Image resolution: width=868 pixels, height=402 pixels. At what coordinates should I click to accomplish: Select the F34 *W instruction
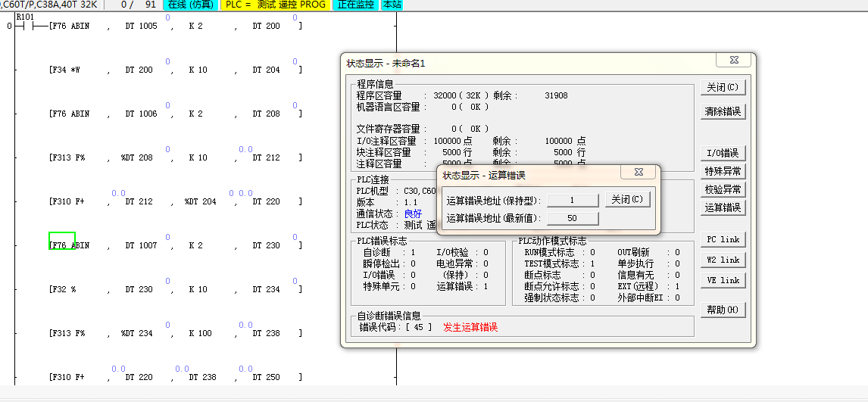point(64,70)
